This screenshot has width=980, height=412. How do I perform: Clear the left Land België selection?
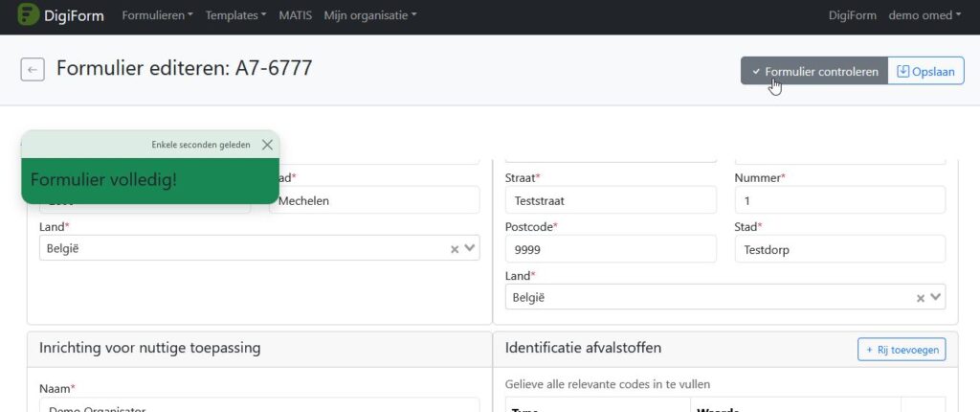[x=455, y=248]
